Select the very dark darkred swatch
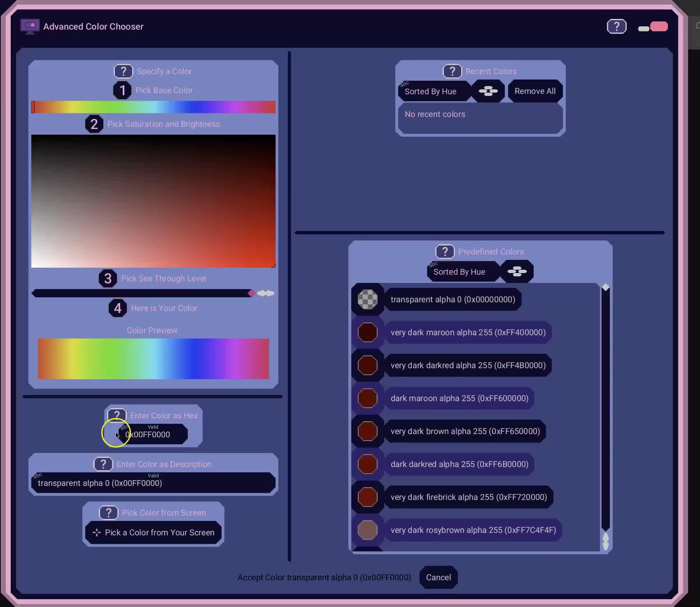Screen dimensions: 700x607 (x=368, y=365)
